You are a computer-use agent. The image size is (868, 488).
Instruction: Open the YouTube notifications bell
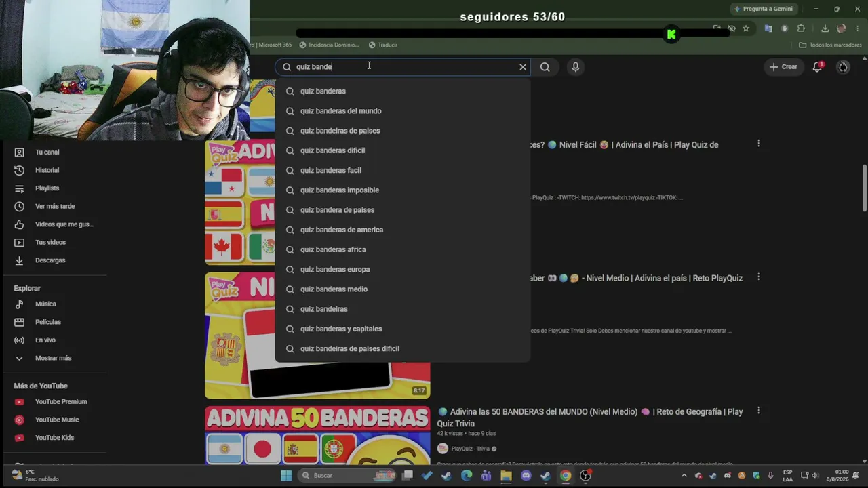(x=818, y=66)
